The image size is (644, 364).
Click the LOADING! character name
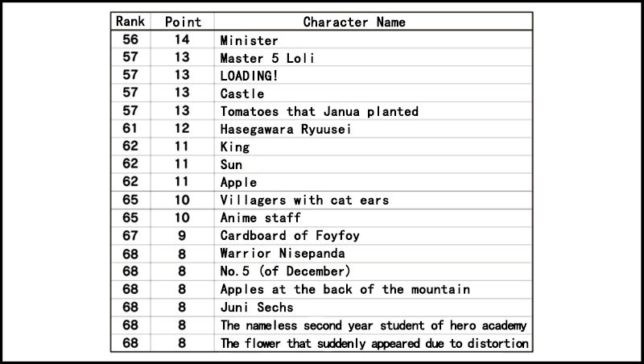(x=249, y=76)
